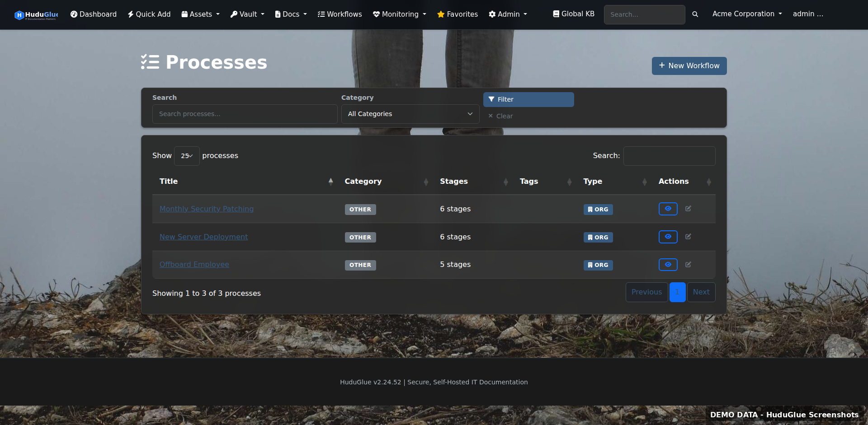The height and width of the screenshot is (425, 868).
Task: Select Dashboard from the navigation bar
Action: (93, 14)
